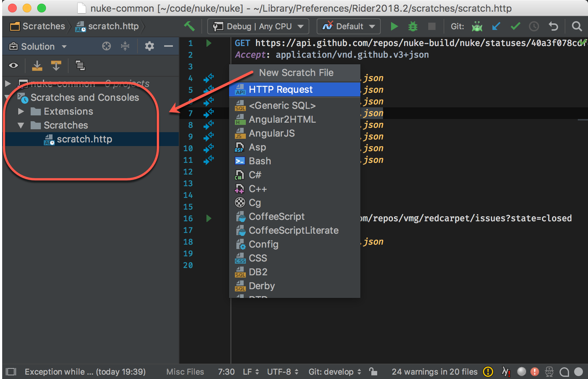Image resolution: width=588 pixels, height=379 pixels.
Task: Choose Bash scratch type
Action: (295, 161)
